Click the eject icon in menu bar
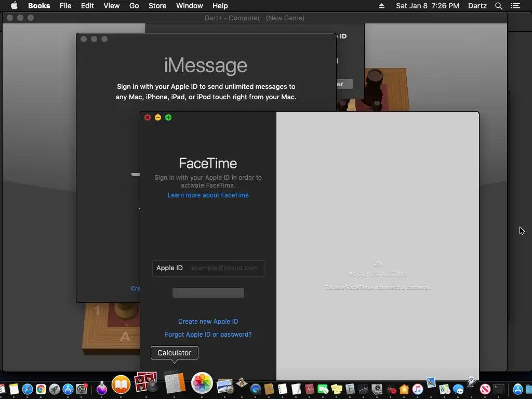Viewport: 532px width, 399px height. (x=381, y=6)
